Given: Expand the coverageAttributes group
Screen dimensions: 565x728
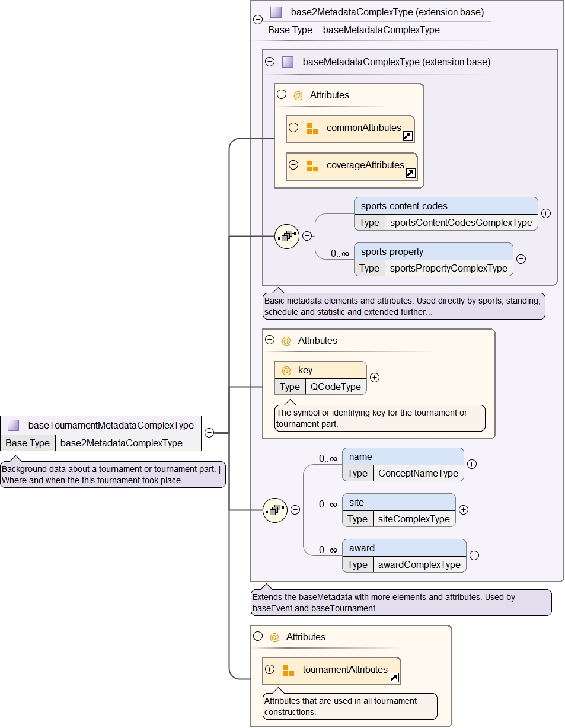Looking at the screenshot, I should 293,165.
